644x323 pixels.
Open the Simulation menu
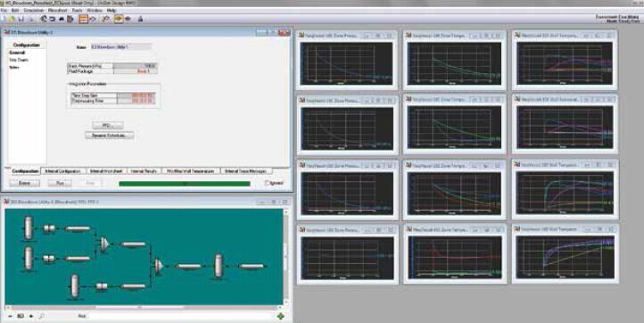tap(33, 11)
